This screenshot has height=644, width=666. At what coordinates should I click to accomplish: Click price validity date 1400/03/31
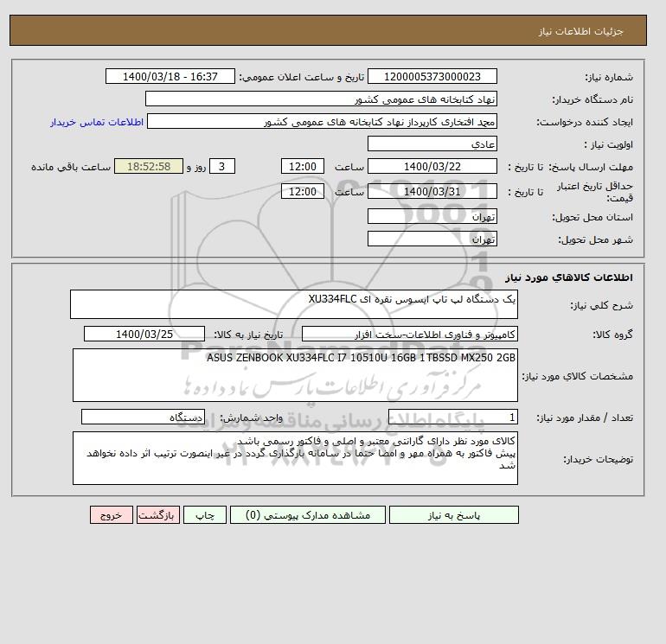click(432, 191)
